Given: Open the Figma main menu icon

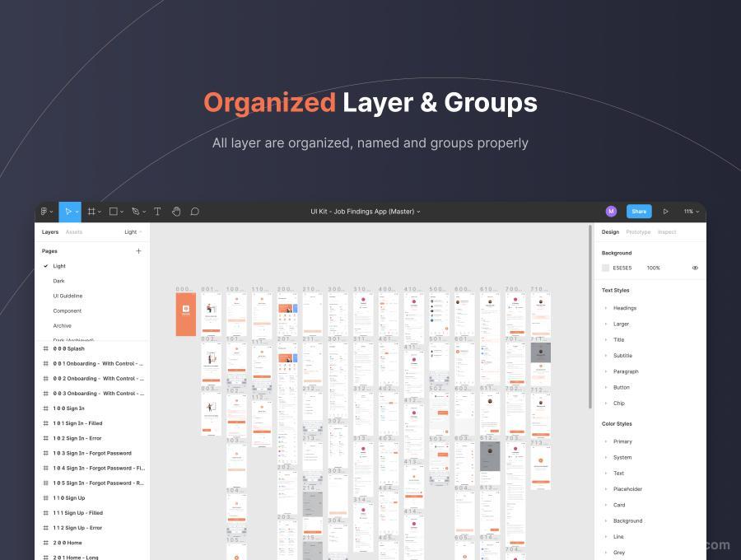Looking at the screenshot, I should click(x=44, y=212).
